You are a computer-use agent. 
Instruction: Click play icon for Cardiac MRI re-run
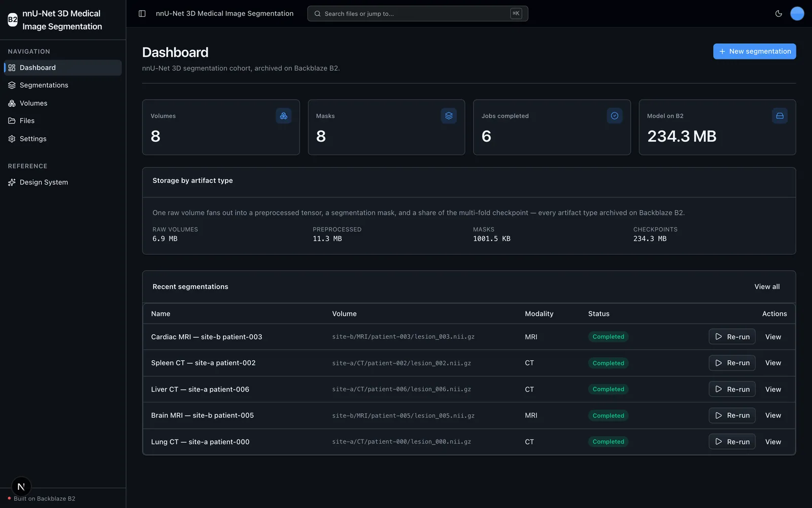(719, 337)
